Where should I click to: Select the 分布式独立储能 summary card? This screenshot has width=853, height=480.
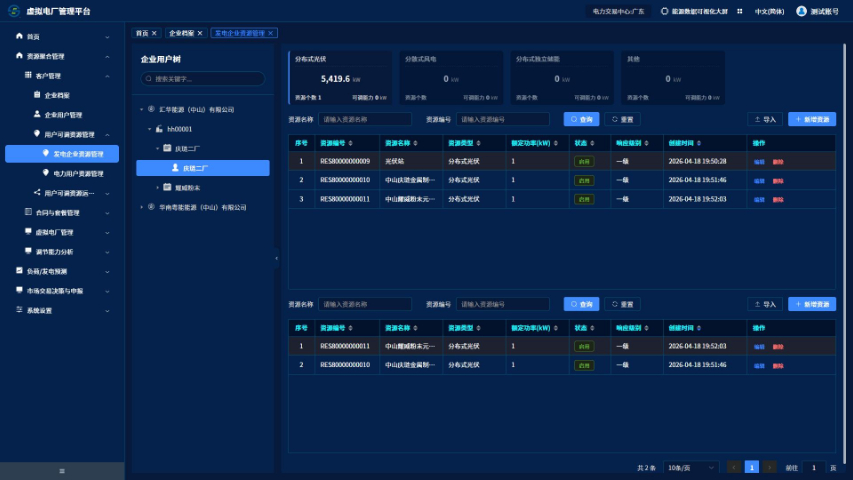point(562,77)
